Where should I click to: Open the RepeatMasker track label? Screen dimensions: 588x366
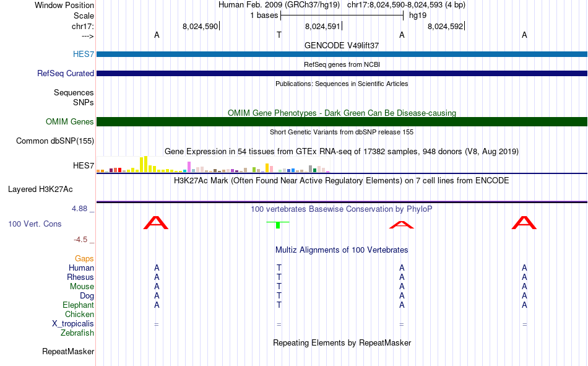(68, 351)
